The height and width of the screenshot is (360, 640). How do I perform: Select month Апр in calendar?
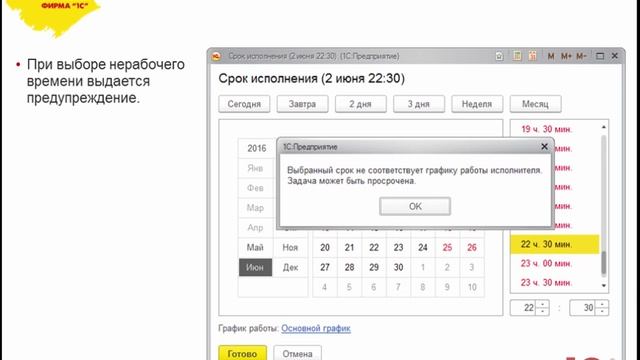[255, 228]
